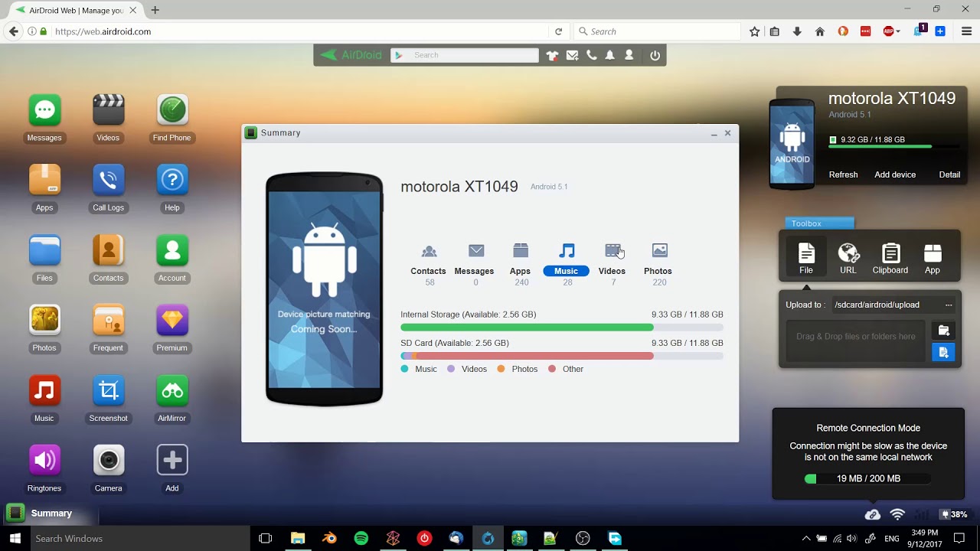Launch the AirMirror binoculars icon
The image size is (980, 551).
click(171, 390)
